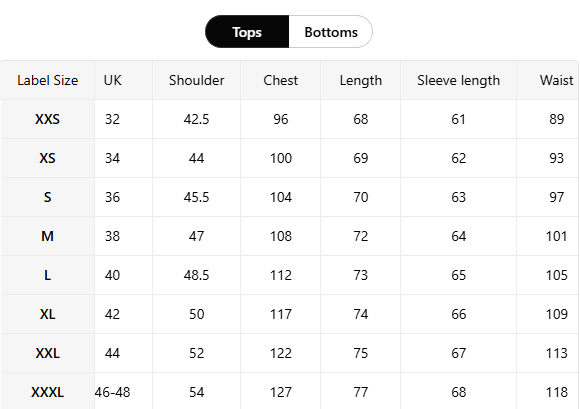Select the XXL label size cell
This screenshot has width=580, height=409.
click(x=47, y=353)
